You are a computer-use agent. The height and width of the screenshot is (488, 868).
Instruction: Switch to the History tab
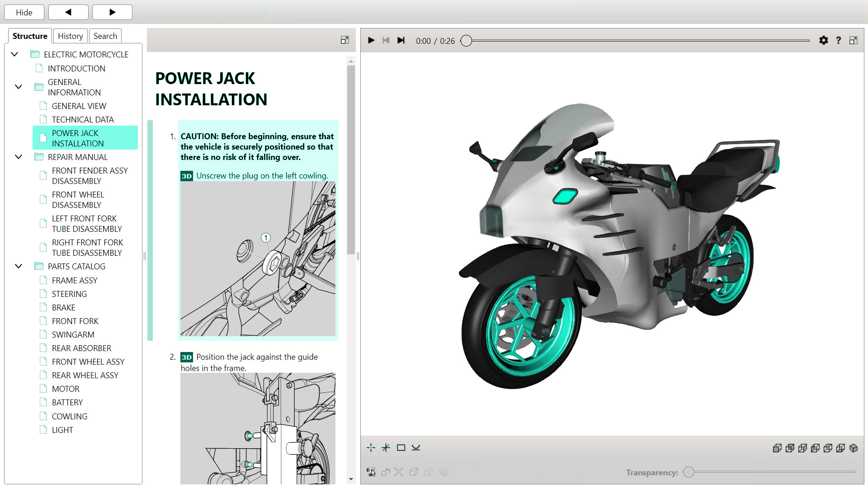point(70,36)
